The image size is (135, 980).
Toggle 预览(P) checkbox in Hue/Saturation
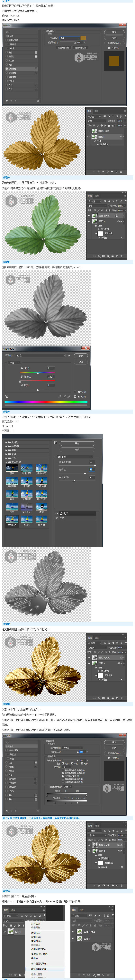tap(75, 396)
